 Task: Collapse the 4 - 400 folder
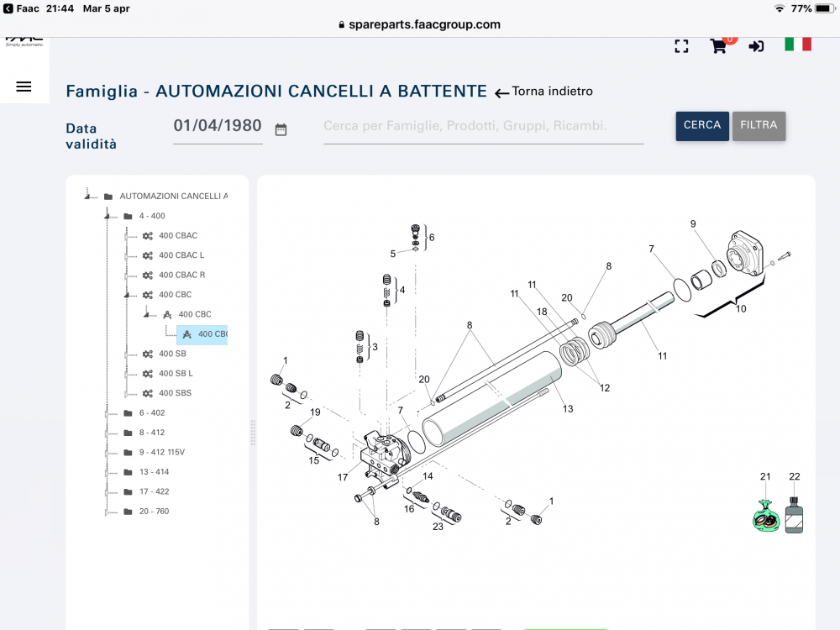[108, 216]
